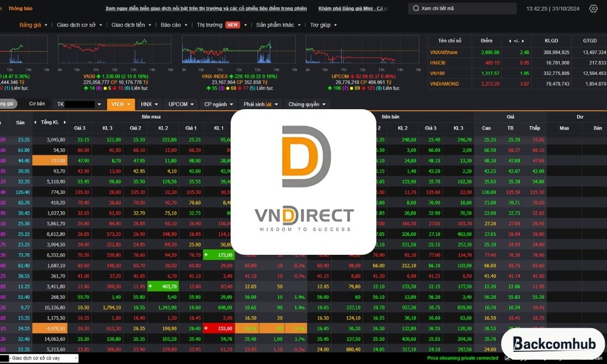Click the Thông báo link
Image resolution: width=607 pixels, height=364 pixels.
coord(20,8)
